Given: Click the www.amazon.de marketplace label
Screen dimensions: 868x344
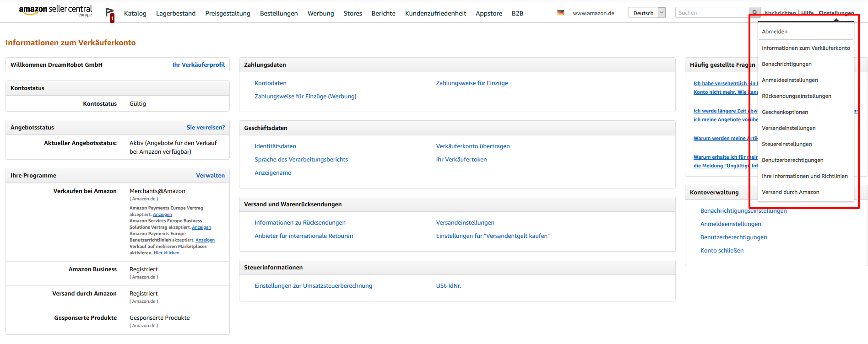Looking at the screenshot, I should tap(593, 13).
